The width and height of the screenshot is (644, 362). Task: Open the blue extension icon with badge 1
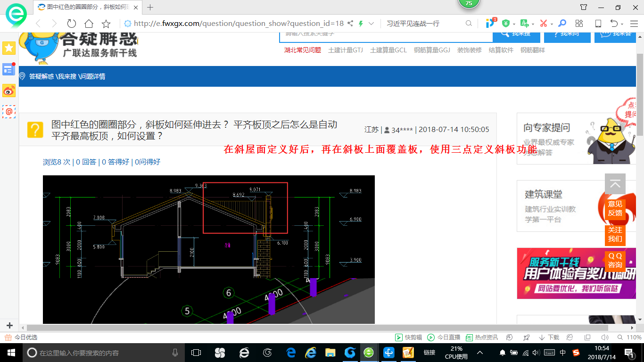tap(491, 23)
